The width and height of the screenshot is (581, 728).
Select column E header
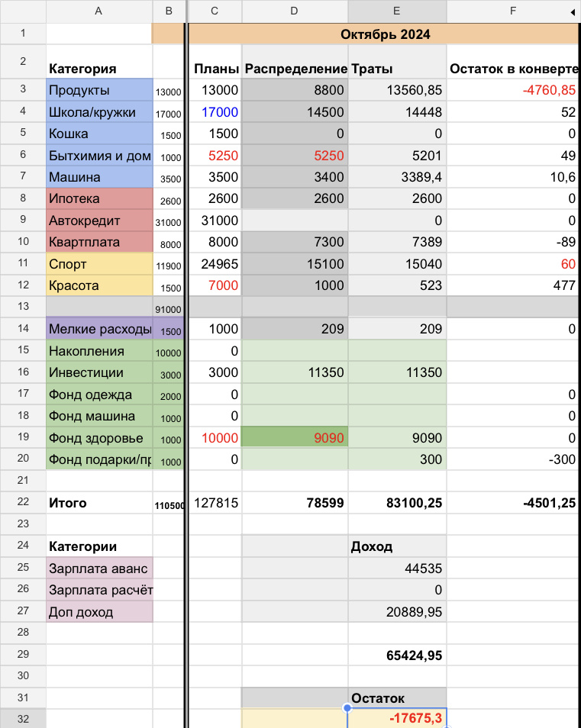point(397,11)
